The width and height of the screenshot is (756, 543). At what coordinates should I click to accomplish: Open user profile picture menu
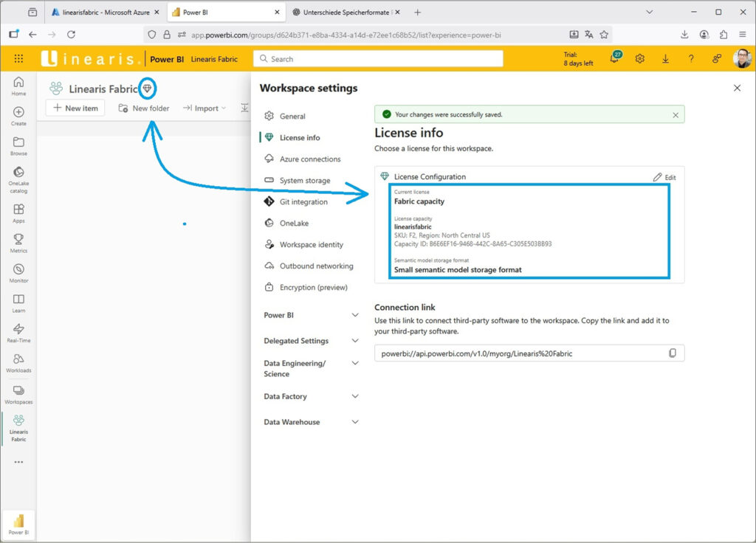click(x=742, y=58)
